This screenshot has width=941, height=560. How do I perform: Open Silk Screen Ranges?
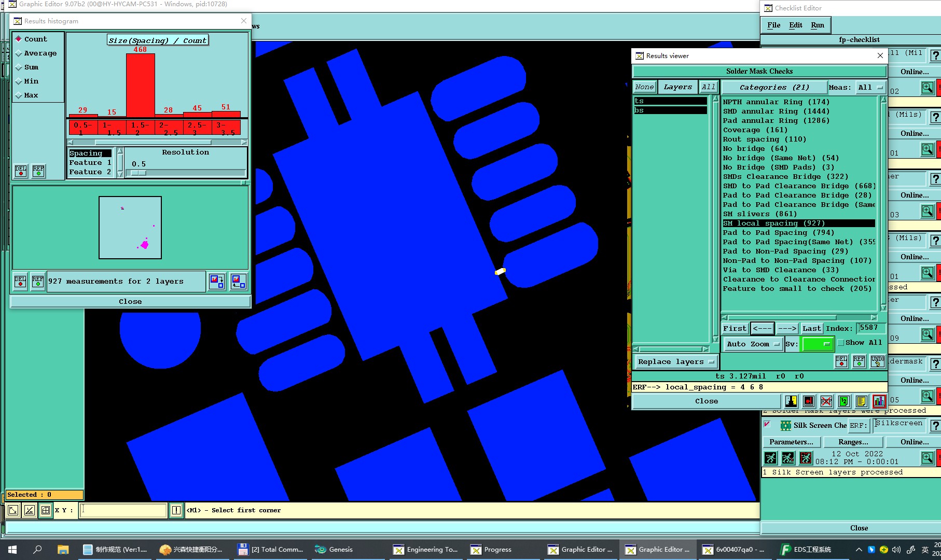(853, 442)
